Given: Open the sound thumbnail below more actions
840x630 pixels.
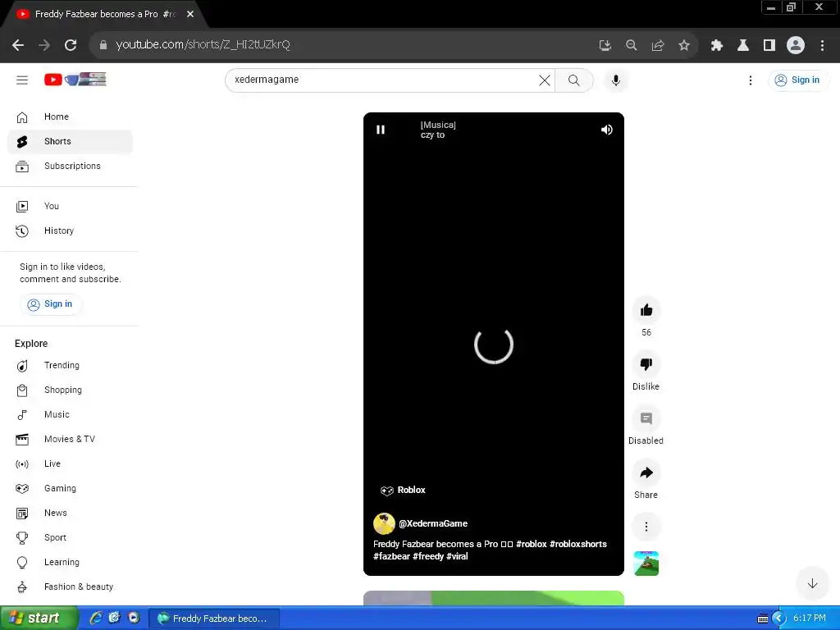Looking at the screenshot, I should (x=646, y=564).
